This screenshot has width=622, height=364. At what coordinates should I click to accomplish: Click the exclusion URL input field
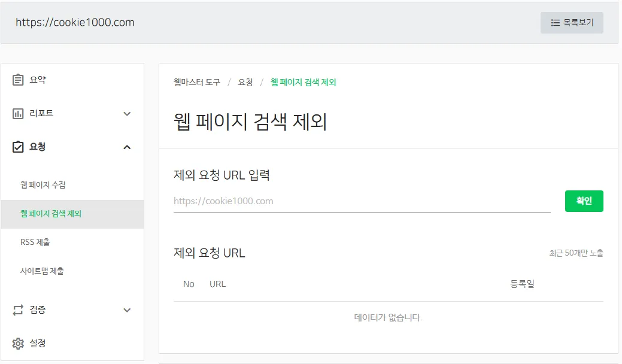click(359, 201)
